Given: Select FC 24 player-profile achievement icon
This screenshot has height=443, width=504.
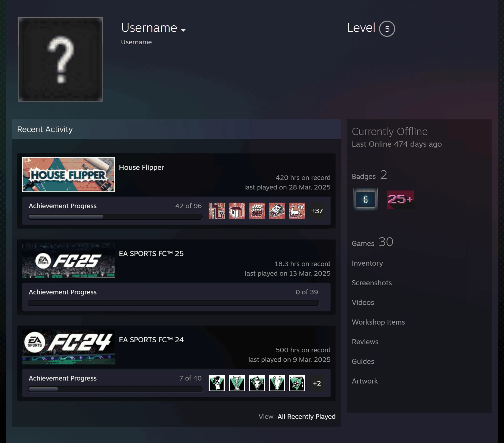Looking at the screenshot, I should (217, 383).
